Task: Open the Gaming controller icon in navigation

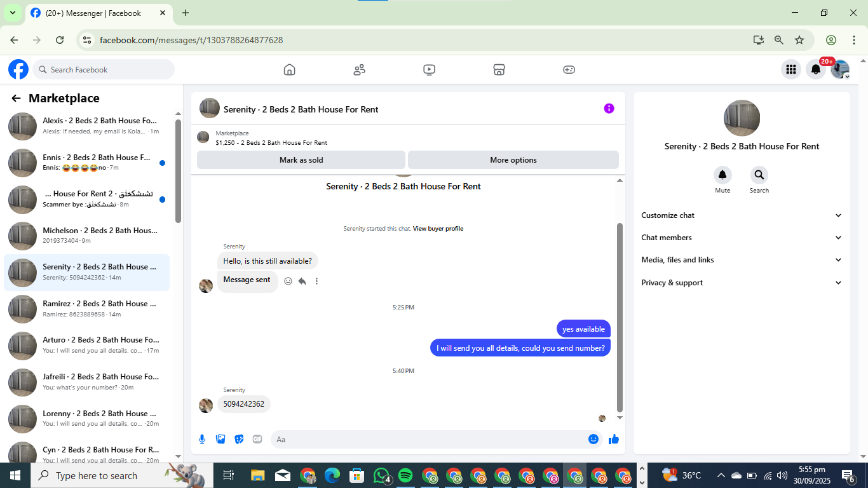Action: pyautogui.click(x=569, y=70)
